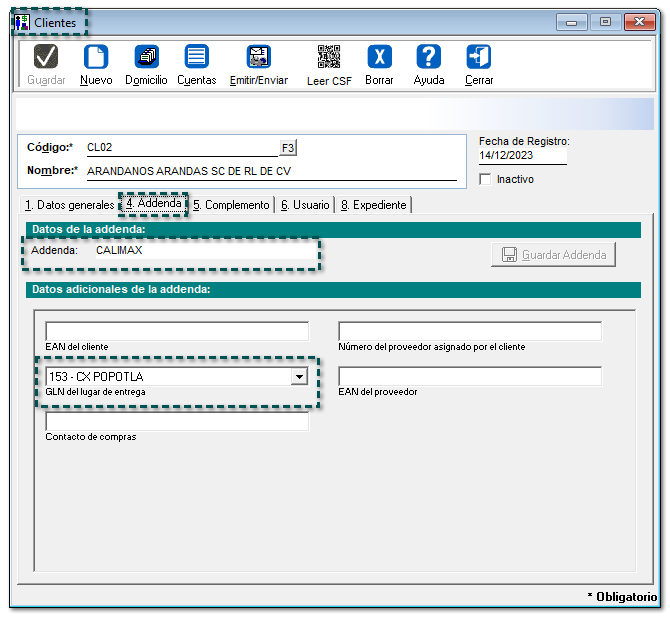Viewport: 670px width, 617px height.
Task: Click the EAN del cliente field
Action: tap(177, 332)
